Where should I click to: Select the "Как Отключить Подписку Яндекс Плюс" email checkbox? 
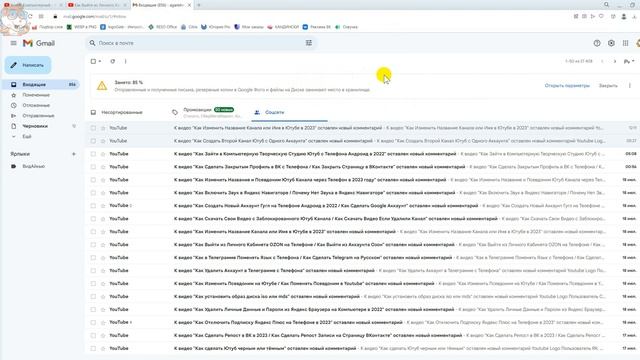coord(93,322)
